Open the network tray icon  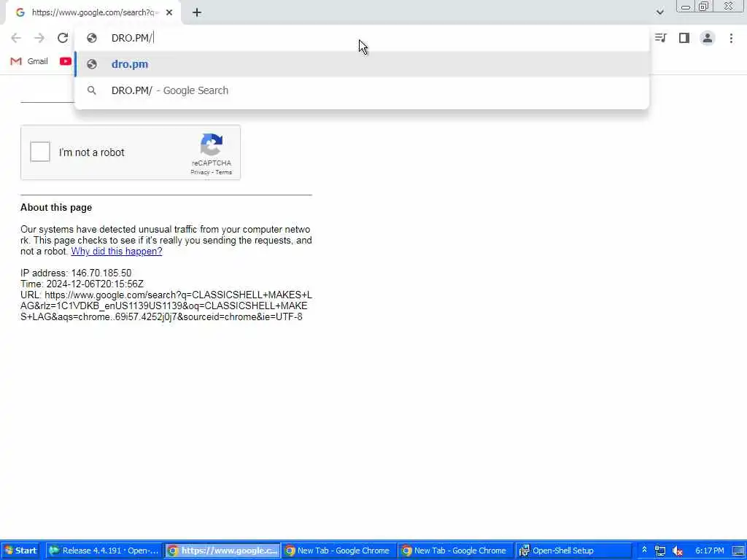(x=659, y=551)
